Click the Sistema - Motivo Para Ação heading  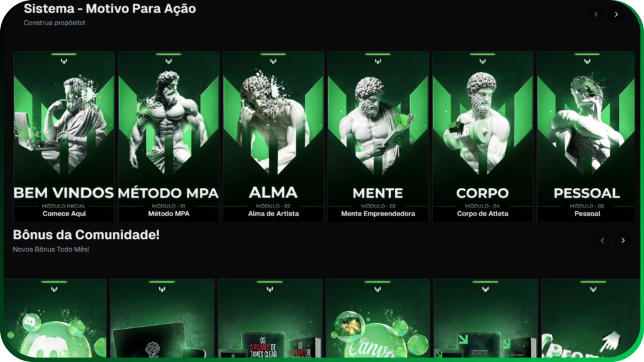pyautogui.click(x=109, y=9)
